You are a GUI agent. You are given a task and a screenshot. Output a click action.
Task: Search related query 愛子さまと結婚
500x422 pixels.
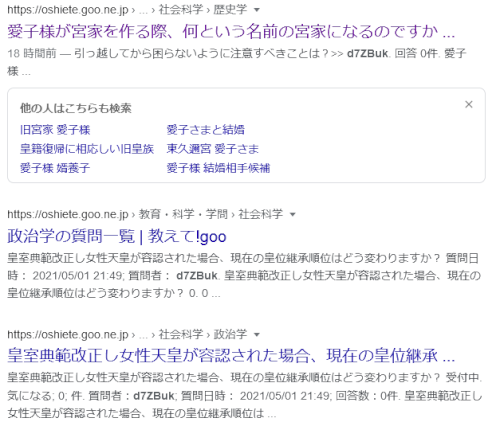tap(206, 130)
